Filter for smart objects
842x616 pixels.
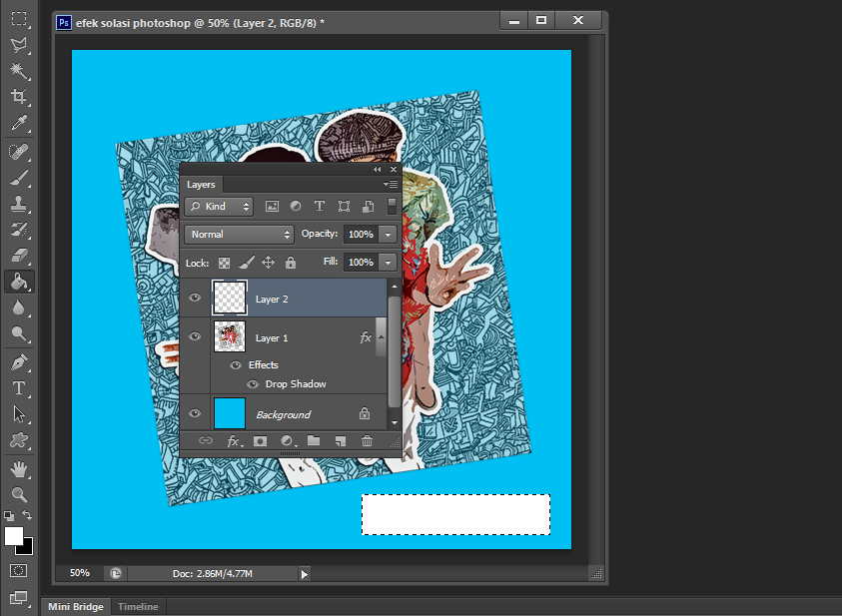tap(368, 206)
